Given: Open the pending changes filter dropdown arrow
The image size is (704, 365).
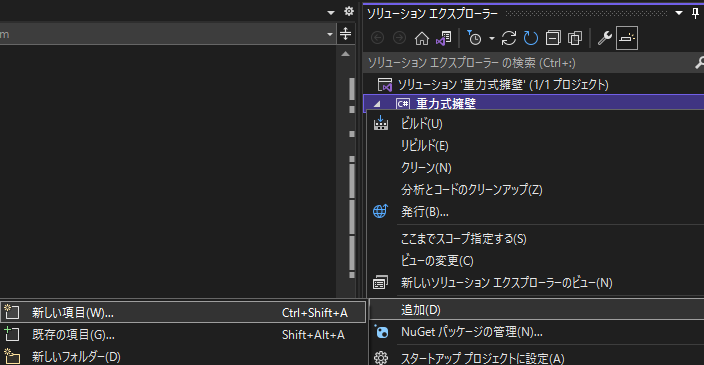Looking at the screenshot, I should pos(492,39).
